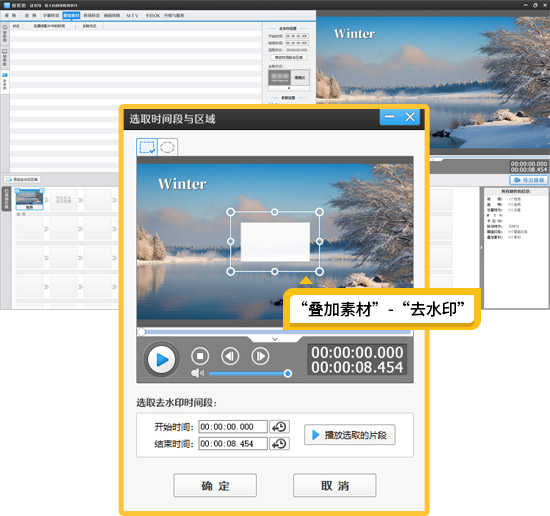Image resolution: width=550 pixels, height=516 pixels.
Task: Cancel with the 取消 button
Action: coord(335,485)
